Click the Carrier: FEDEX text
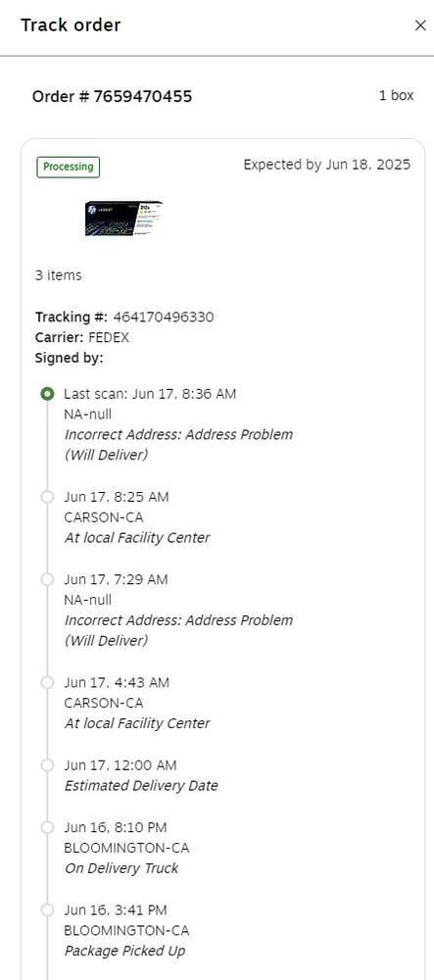The image size is (434, 980). pos(82,337)
